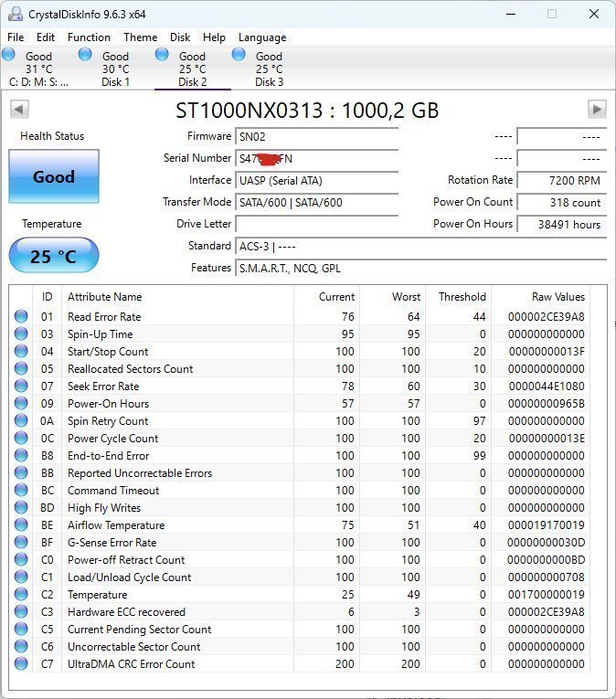The width and height of the screenshot is (616, 699).
Task: Open the Function menu
Action: coord(89,37)
